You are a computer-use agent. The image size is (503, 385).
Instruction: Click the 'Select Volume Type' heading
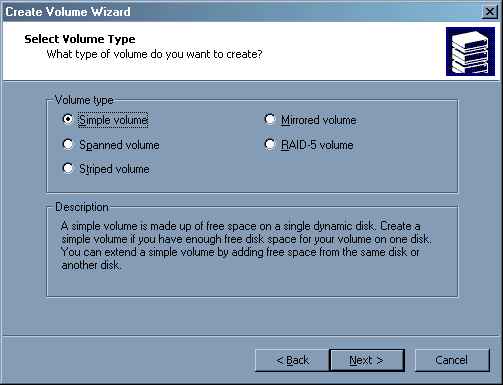[80, 39]
